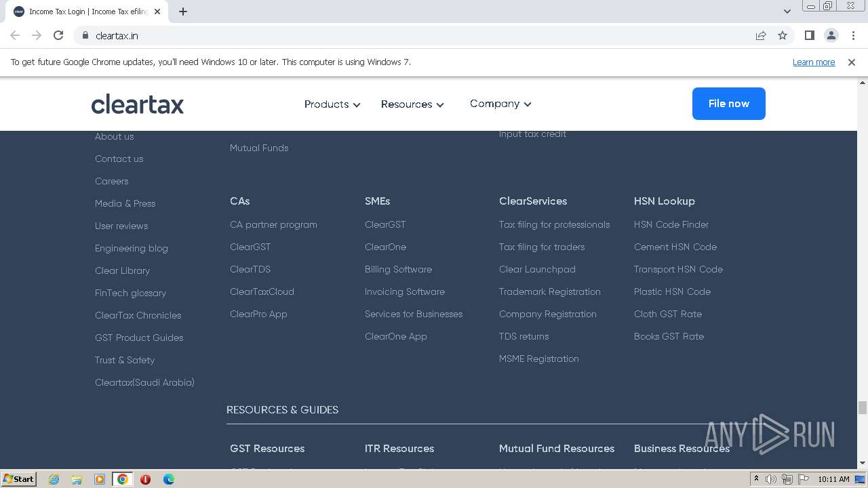This screenshot has width=868, height=488.
Task: Open the Cleartax(Saudi Arabia) link
Action: point(144,382)
